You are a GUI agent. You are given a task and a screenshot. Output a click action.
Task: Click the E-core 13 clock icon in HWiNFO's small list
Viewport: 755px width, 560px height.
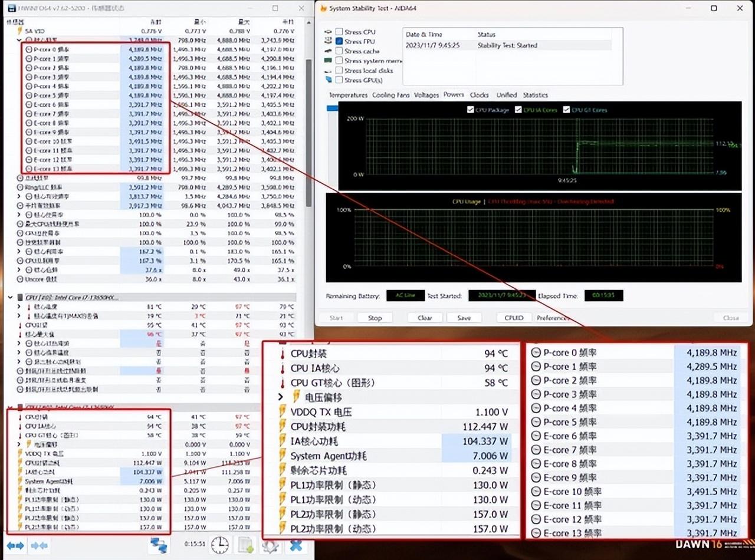point(29,169)
